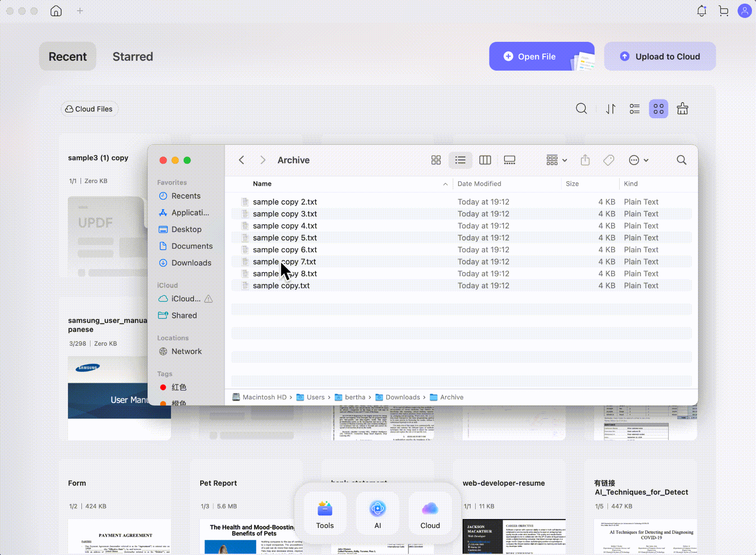
Task: Open Tools in bottom dock
Action: [x=325, y=514]
